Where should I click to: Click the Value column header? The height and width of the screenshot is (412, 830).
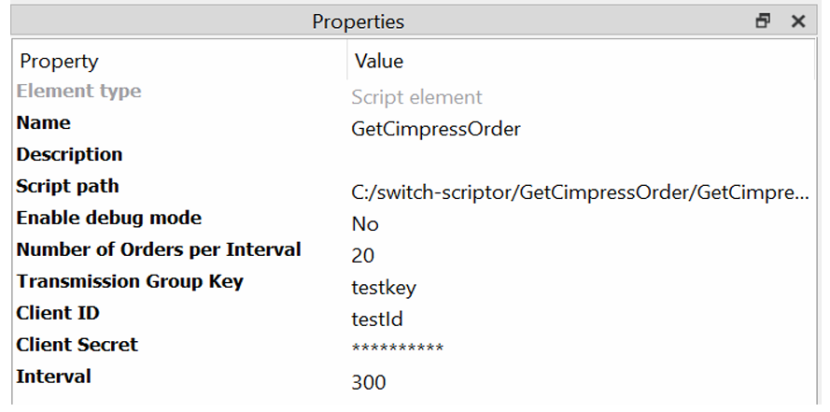[x=379, y=61]
